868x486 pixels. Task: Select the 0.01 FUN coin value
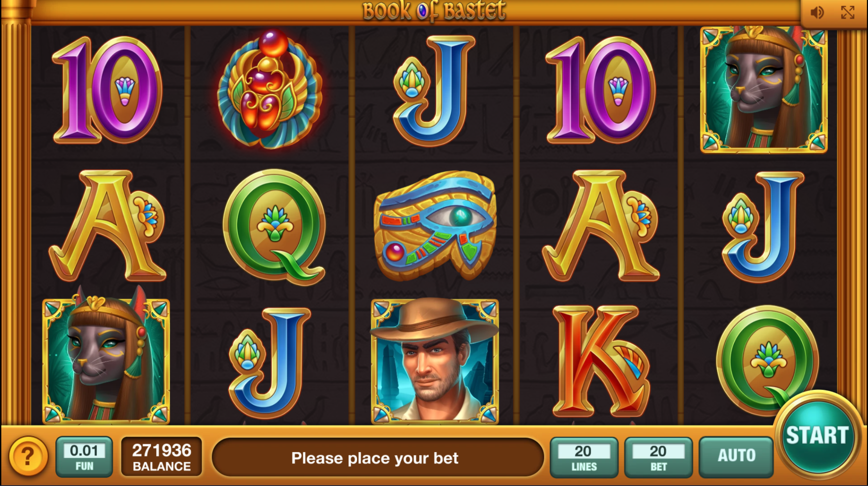pyautogui.click(x=84, y=457)
